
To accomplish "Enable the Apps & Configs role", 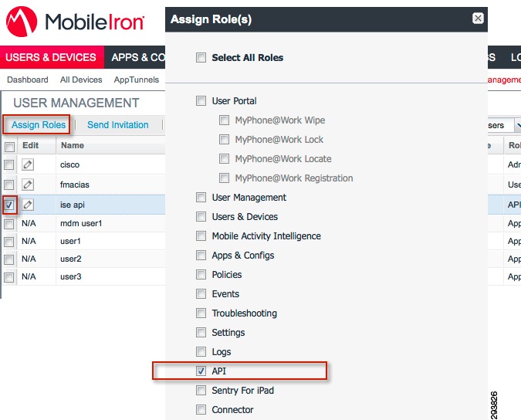I will (x=201, y=256).
